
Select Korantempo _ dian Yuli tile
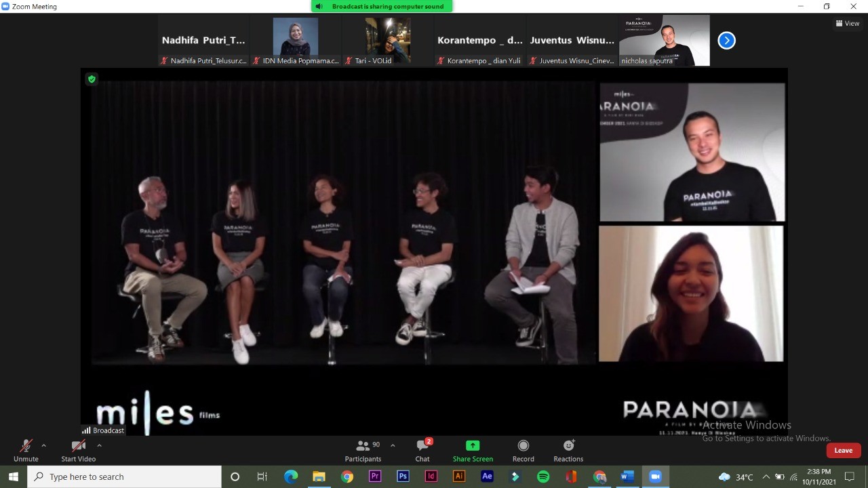point(480,41)
